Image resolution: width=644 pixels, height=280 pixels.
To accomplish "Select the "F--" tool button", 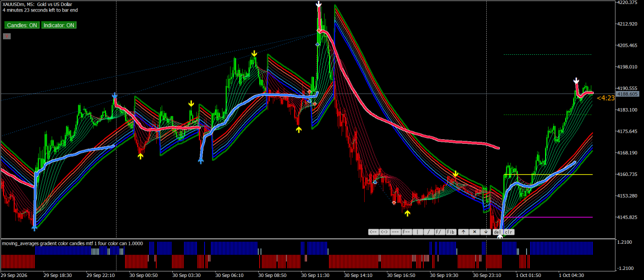I will click(x=406, y=232).
